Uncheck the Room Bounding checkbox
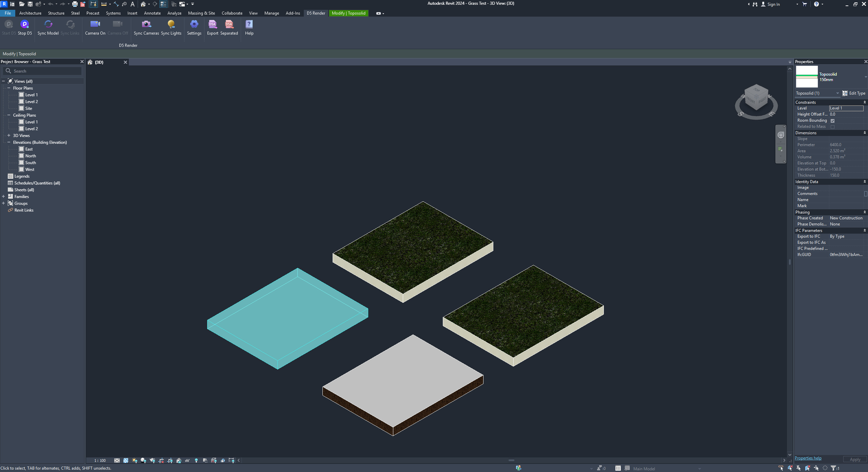This screenshot has height=472, width=868. (x=832, y=121)
